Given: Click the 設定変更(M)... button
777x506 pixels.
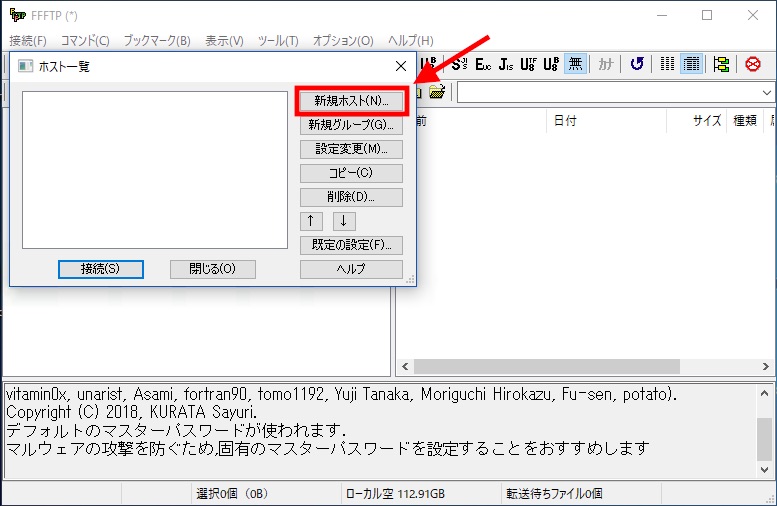Looking at the screenshot, I should (x=351, y=149).
